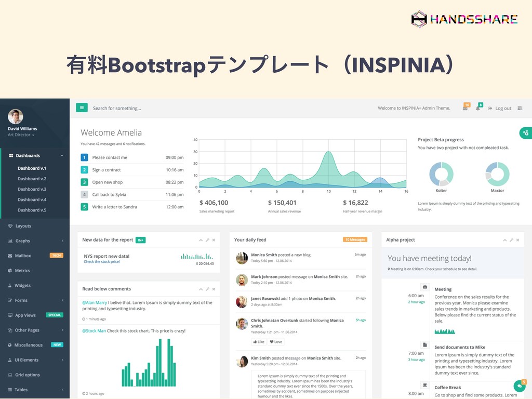Click the Widgets flask icon
Screen dimensions: 532x399
[10, 286]
